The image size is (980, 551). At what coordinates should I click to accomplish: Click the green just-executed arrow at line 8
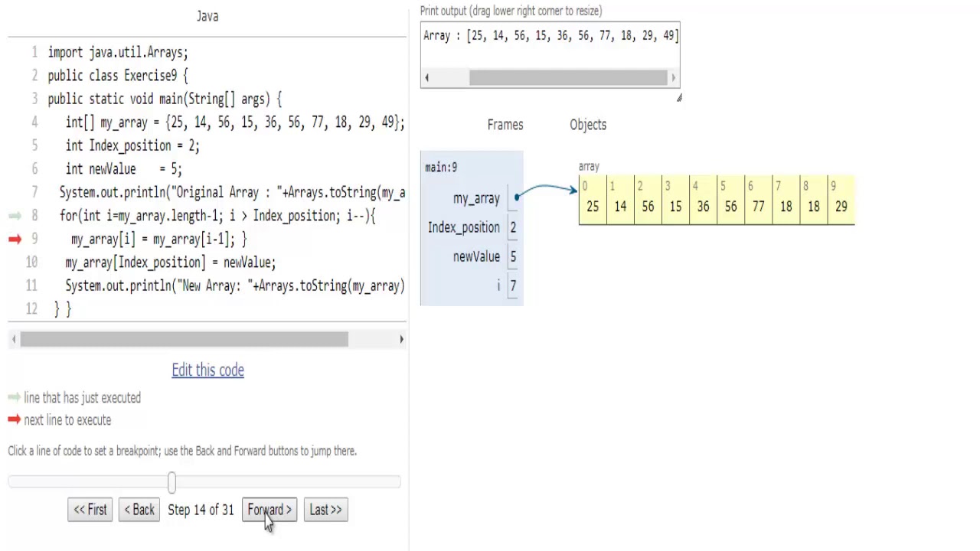(x=15, y=217)
